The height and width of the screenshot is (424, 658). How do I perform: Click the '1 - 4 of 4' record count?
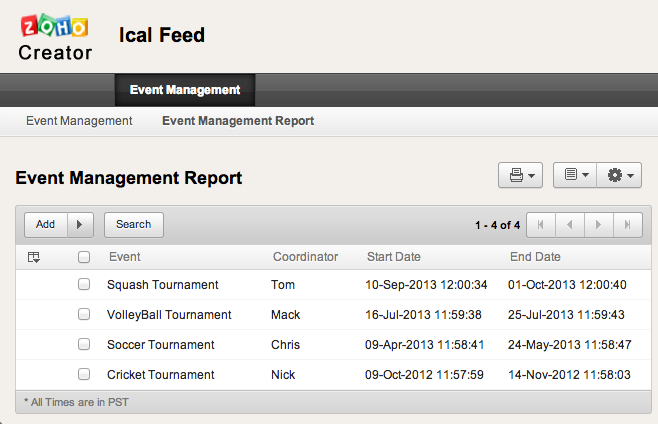pyautogui.click(x=497, y=225)
